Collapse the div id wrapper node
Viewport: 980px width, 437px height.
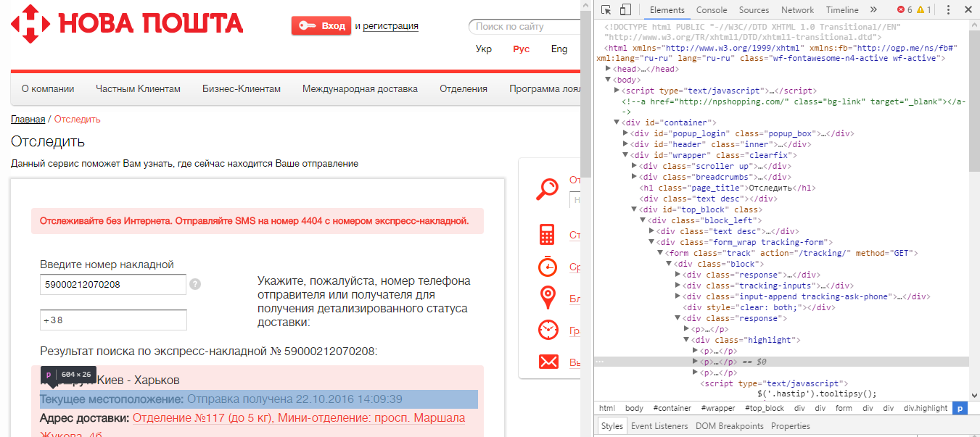tap(626, 156)
